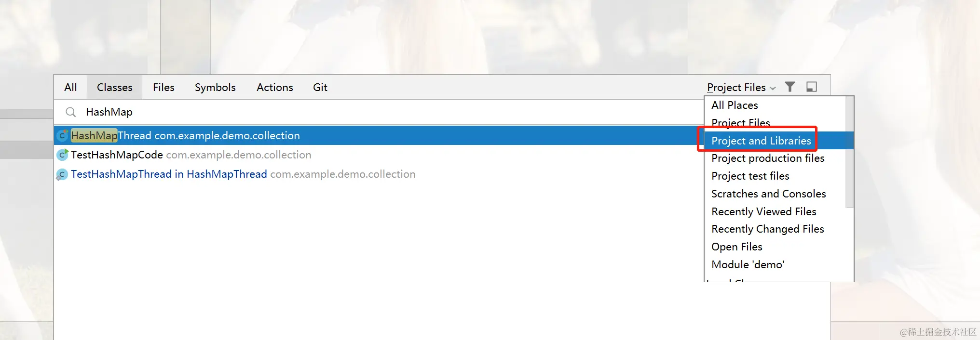Click the open in tool window icon
Image resolution: width=980 pixels, height=340 pixels.
812,87
